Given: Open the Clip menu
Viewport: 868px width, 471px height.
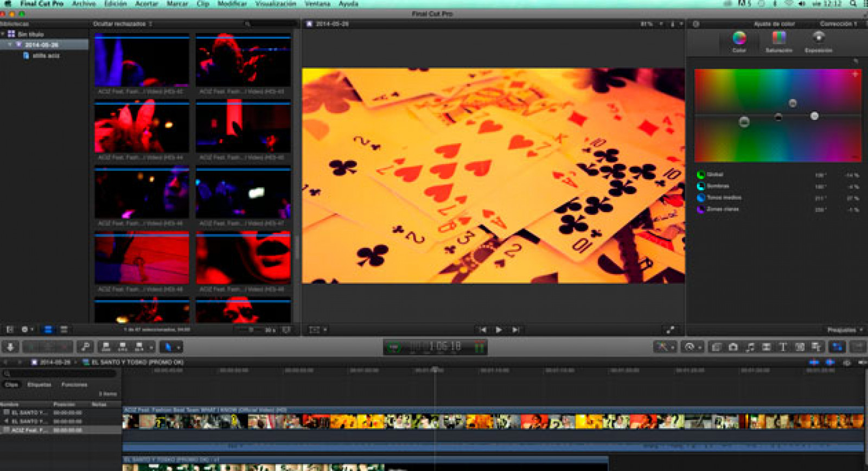Looking at the screenshot, I should 203,3.
